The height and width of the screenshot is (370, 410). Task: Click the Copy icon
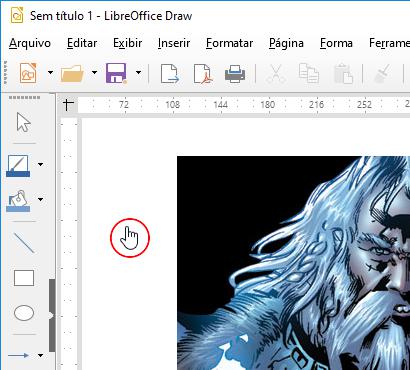click(308, 73)
